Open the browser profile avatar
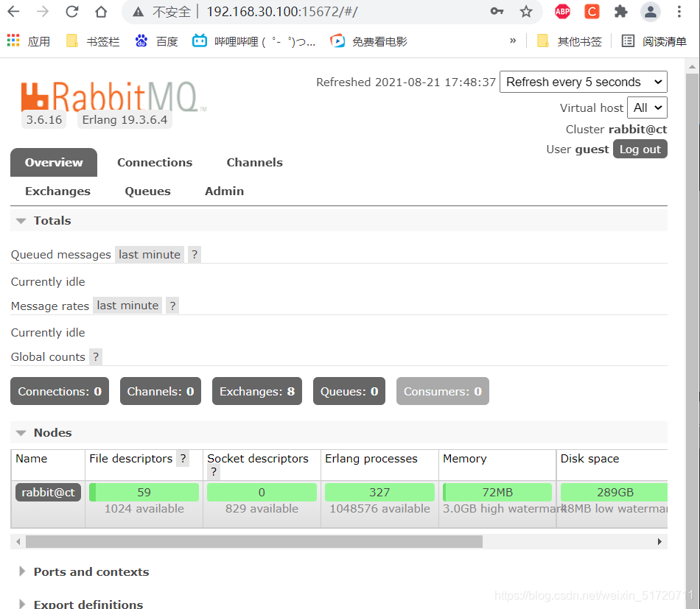The height and width of the screenshot is (609, 700). [x=651, y=12]
